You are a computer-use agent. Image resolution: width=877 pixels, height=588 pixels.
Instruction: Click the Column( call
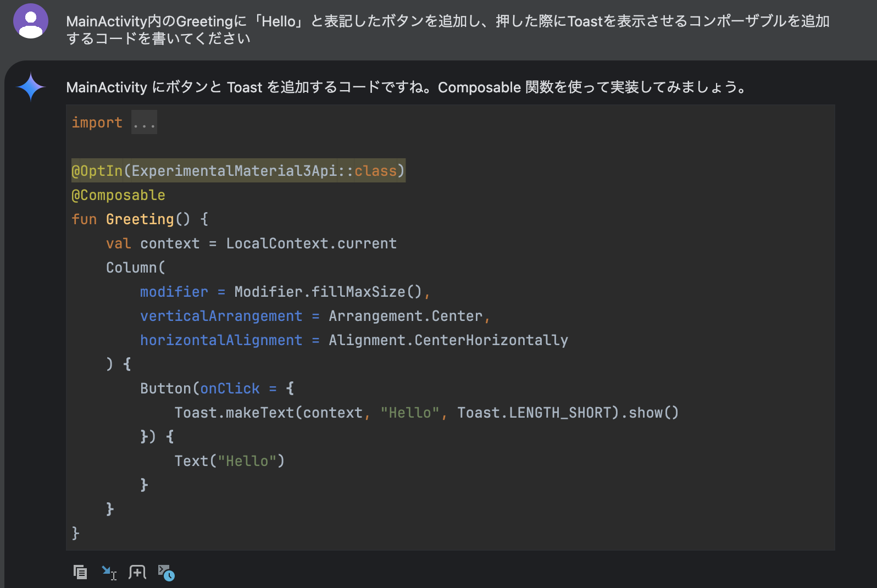(135, 268)
